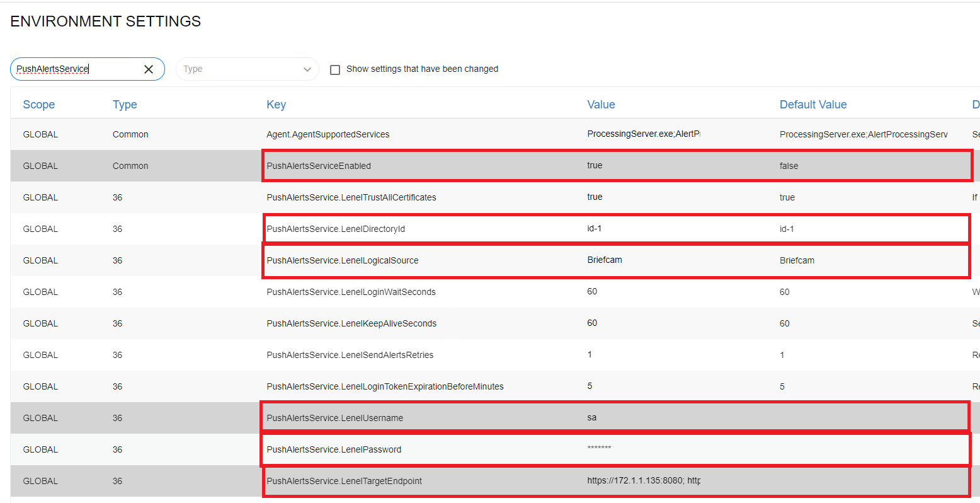Edit the LenelLogicalSource Briefcam value
This screenshot has height=503, width=980.
605,260
